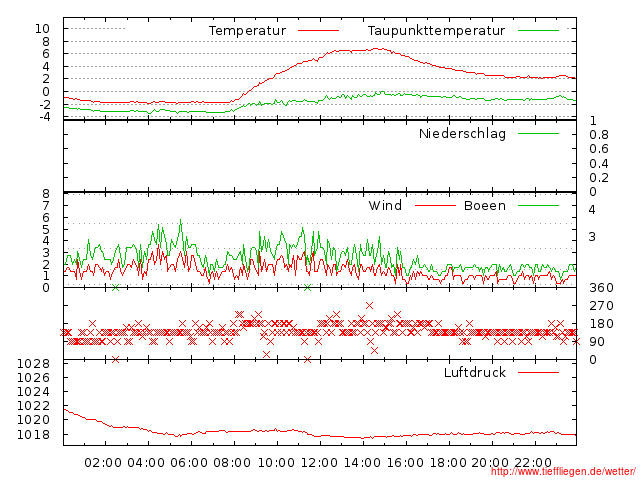Click the Taupunkttemperatur legend label
640x480 pixels.
coord(436,31)
